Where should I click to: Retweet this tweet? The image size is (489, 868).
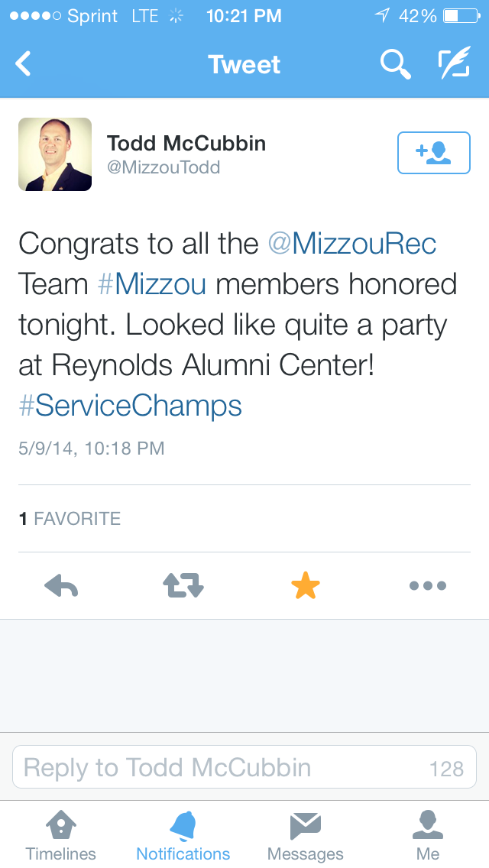(x=183, y=586)
